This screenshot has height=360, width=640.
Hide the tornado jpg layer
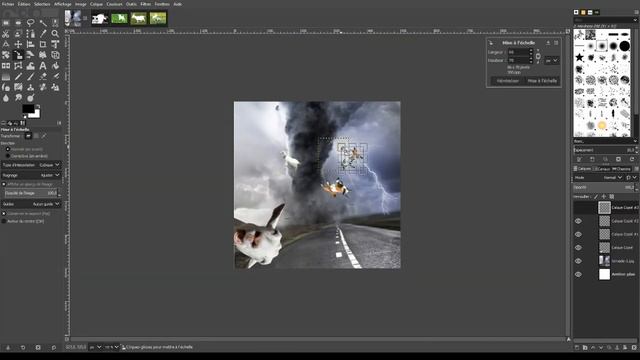point(578,261)
